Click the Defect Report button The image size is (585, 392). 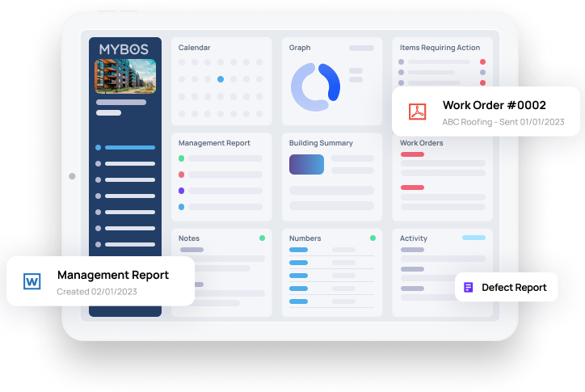coord(507,287)
